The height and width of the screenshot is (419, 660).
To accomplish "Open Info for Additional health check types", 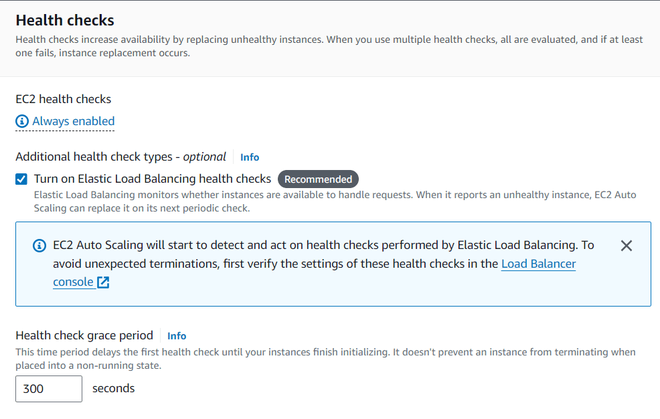I will [249, 157].
